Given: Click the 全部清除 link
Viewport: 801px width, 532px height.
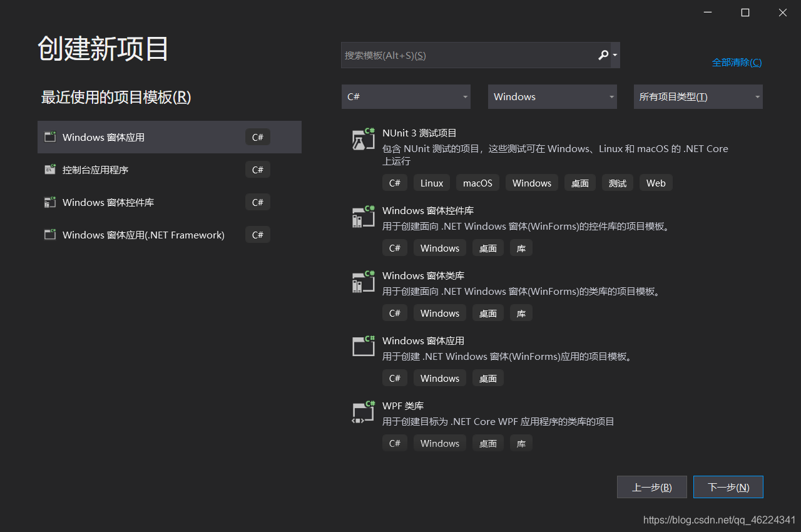Looking at the screenshot, I should point(737,62).
